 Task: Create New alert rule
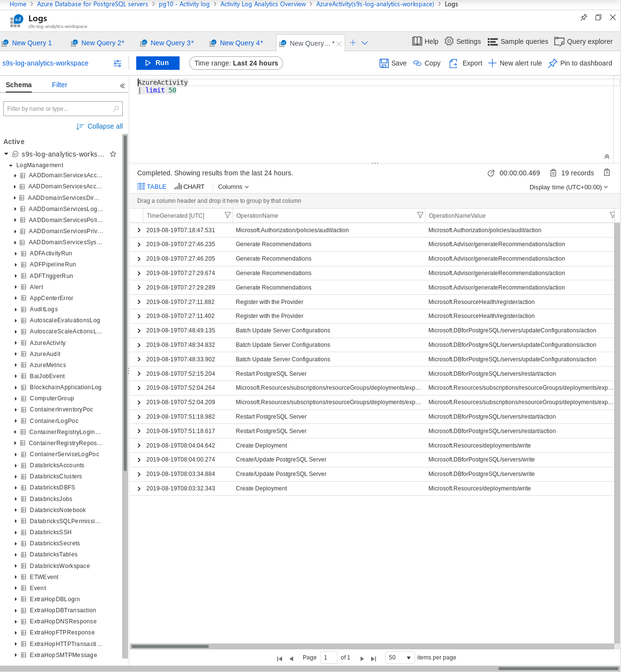click(515, 63)
